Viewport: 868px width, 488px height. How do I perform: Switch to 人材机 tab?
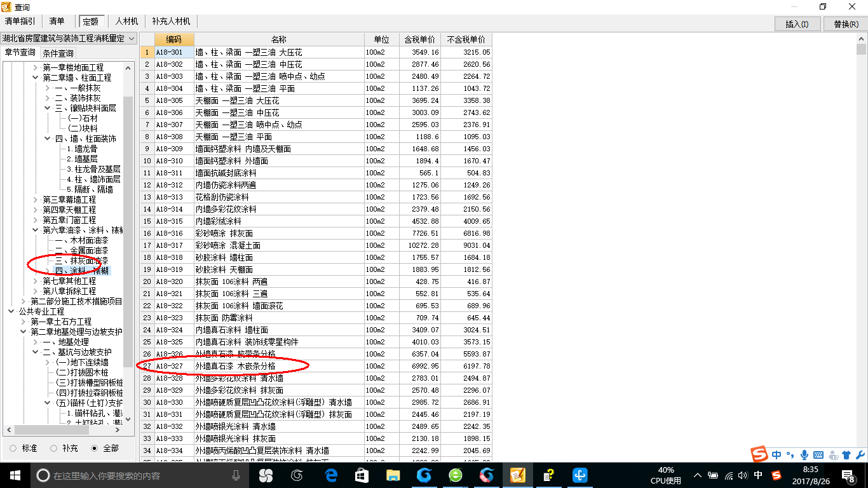pyautogui.click(x=126, y=22)
